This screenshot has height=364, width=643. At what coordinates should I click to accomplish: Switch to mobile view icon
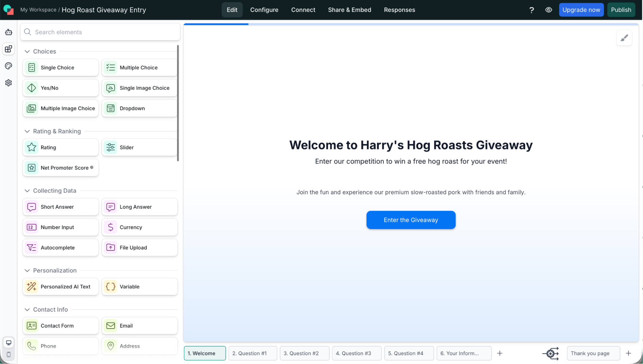pos(9,354)
